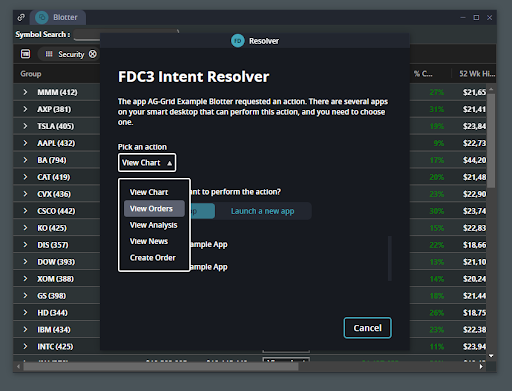
Task: Click the Blotter tab icon
Action: click(42, 17)
